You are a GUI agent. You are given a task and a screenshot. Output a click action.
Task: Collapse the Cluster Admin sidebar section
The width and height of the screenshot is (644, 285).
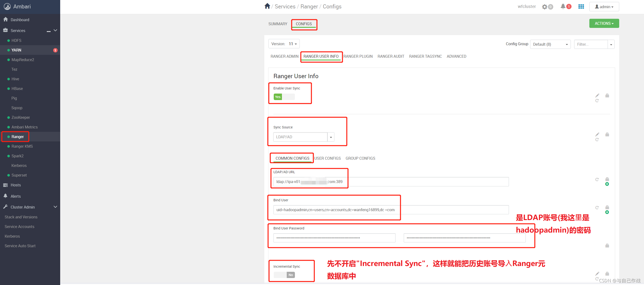[55, 207]
